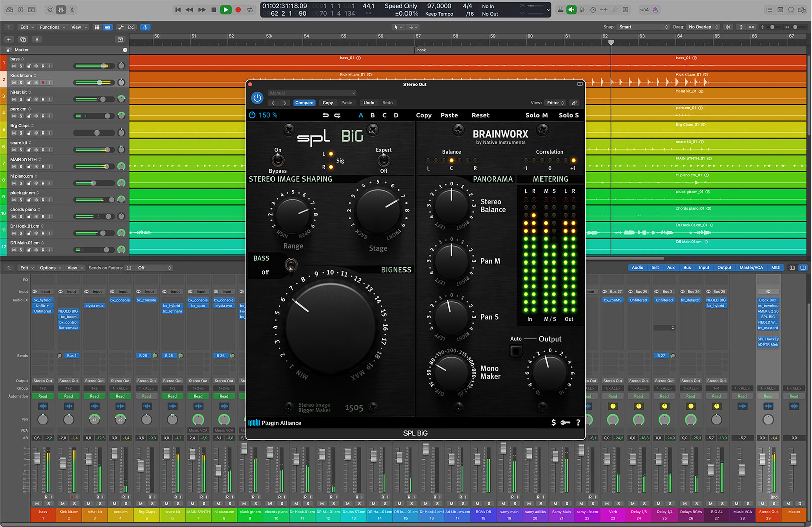
Task: Filter the mixer by Audio tab
Action: pos(637,268)
